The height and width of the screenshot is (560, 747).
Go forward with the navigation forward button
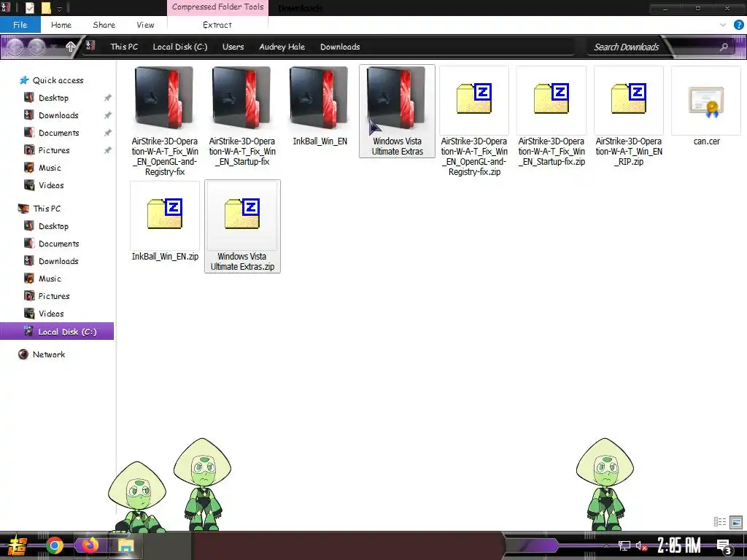(x=37, y=47)
